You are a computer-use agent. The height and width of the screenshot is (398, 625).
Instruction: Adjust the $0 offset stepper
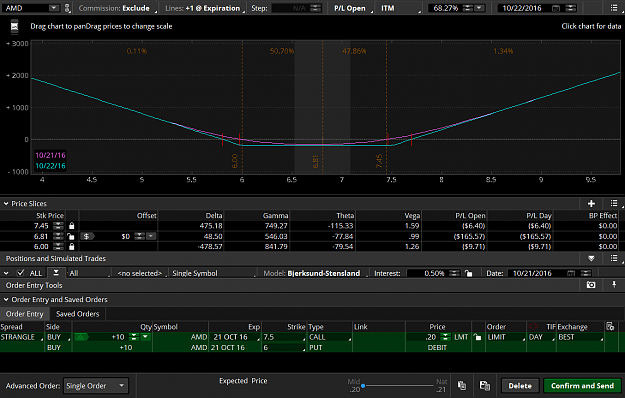139,236
